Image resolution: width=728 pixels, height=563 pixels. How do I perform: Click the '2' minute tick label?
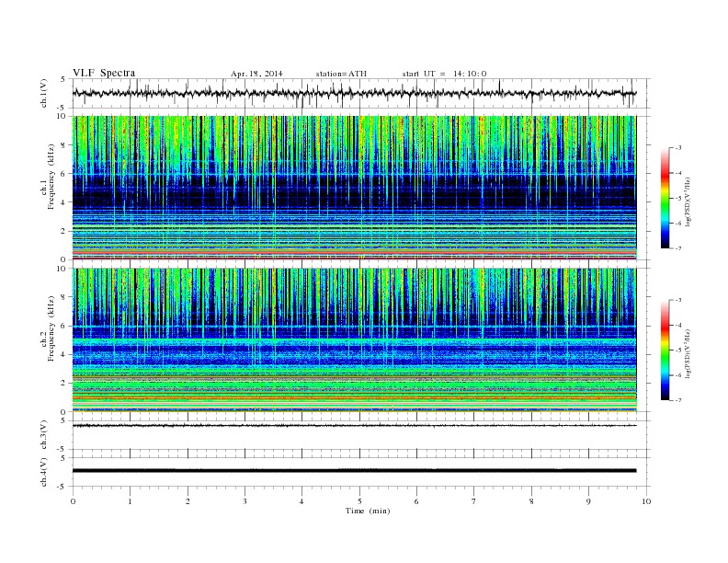point(188,501)
